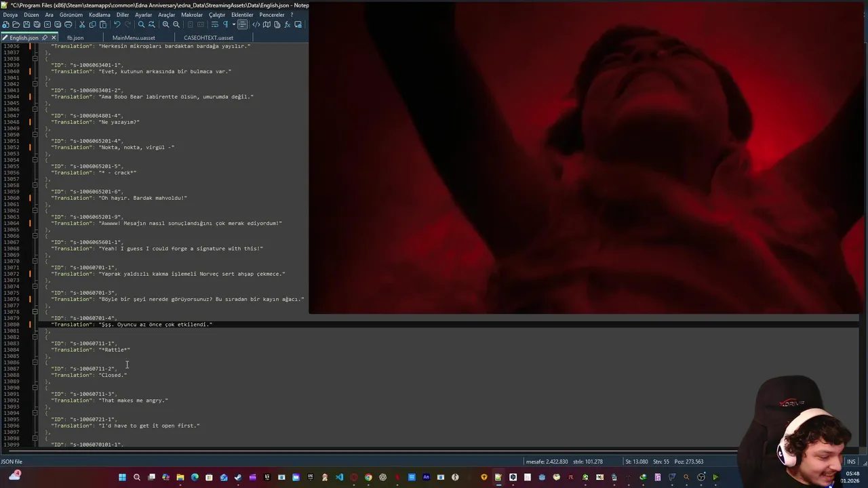Collapse the fold marker at line 13062
This screenshot has width=868, height=488.
pyautogui.click(x=35, y=211)
